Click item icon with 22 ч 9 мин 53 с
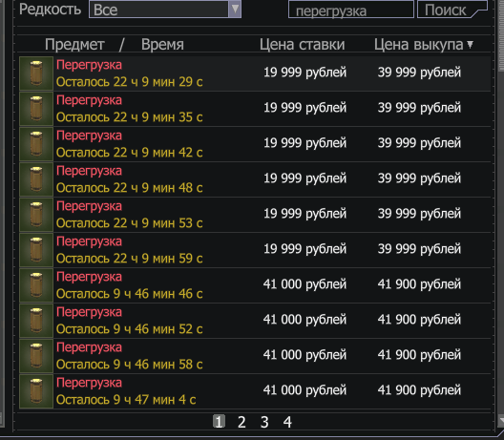The width and height of the screenshot is (504, 440). coord(36,215)
